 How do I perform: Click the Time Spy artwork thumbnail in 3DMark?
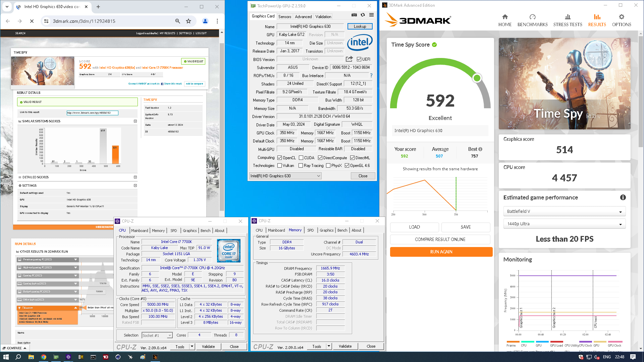pos(565,83)
